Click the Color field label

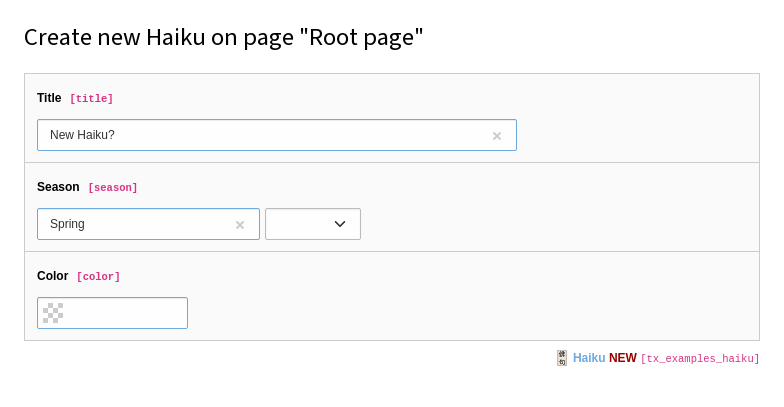click(52, 276)
